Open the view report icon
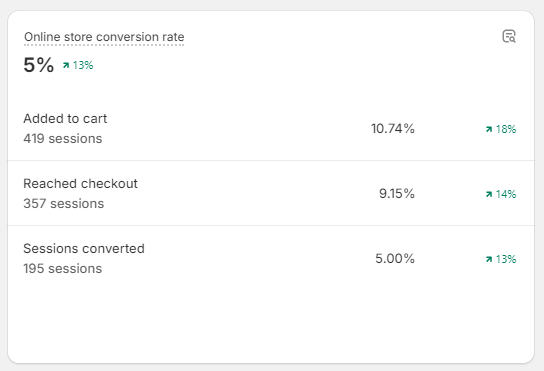The width and height of the screenshot is (544, 371). coord(509,36)
